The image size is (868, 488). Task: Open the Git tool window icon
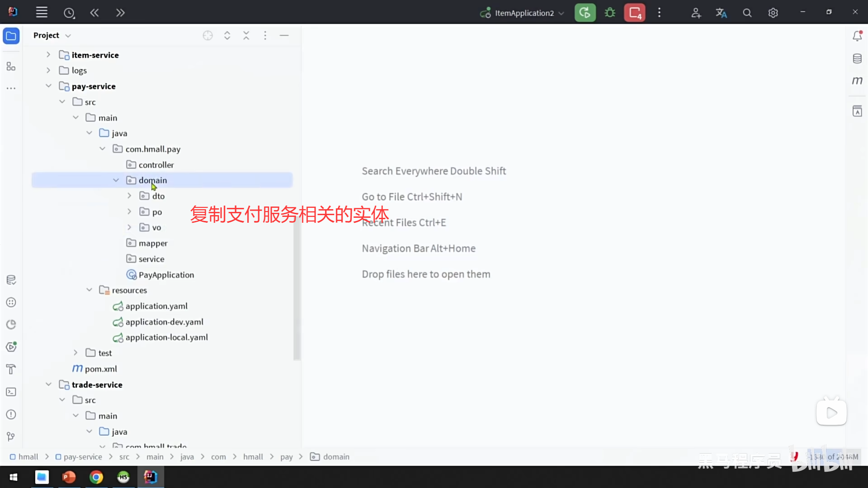11,436
